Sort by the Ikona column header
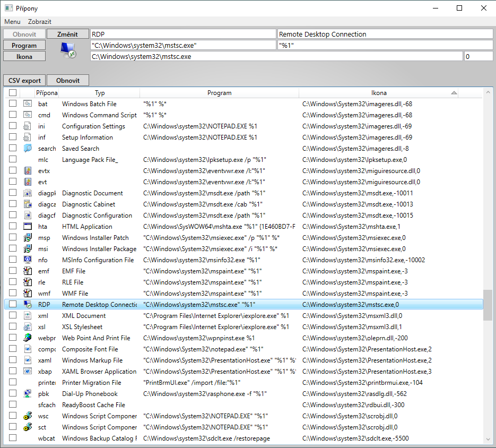 pyautogui.click(x=379, y=93)
